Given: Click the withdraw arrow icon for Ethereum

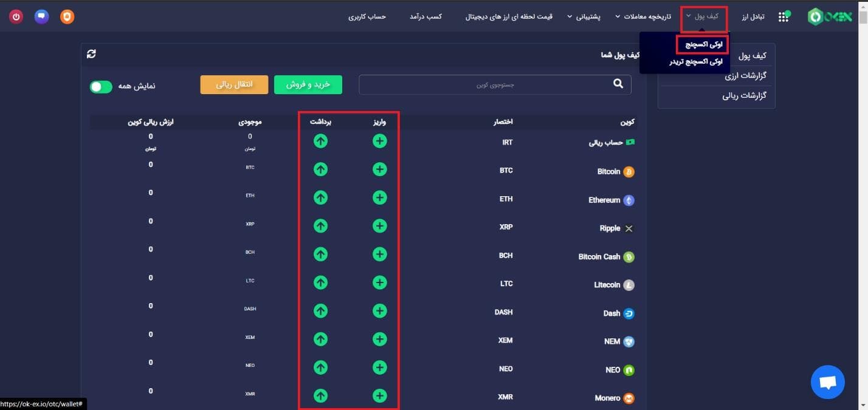Looking at the screenshot, I should 320,197.
